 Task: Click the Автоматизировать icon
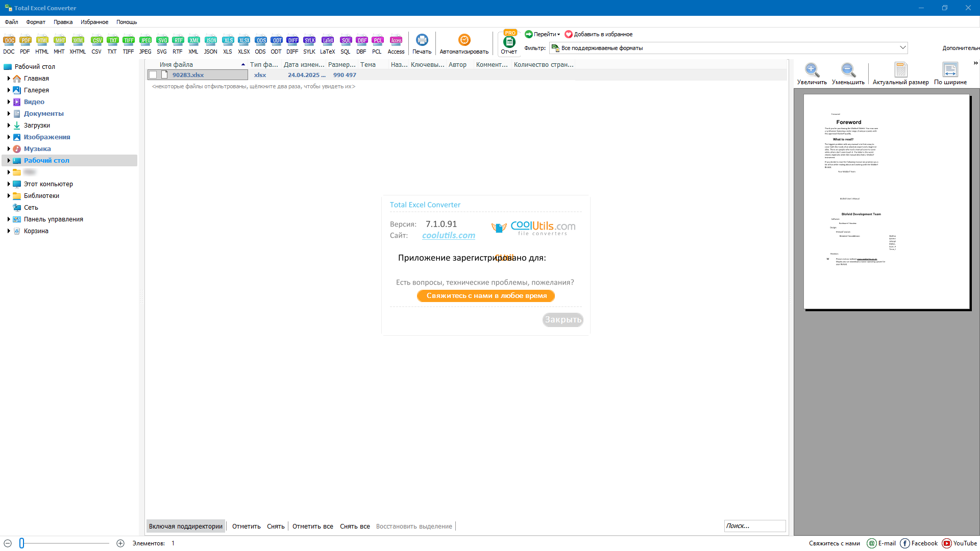(464, 44)
